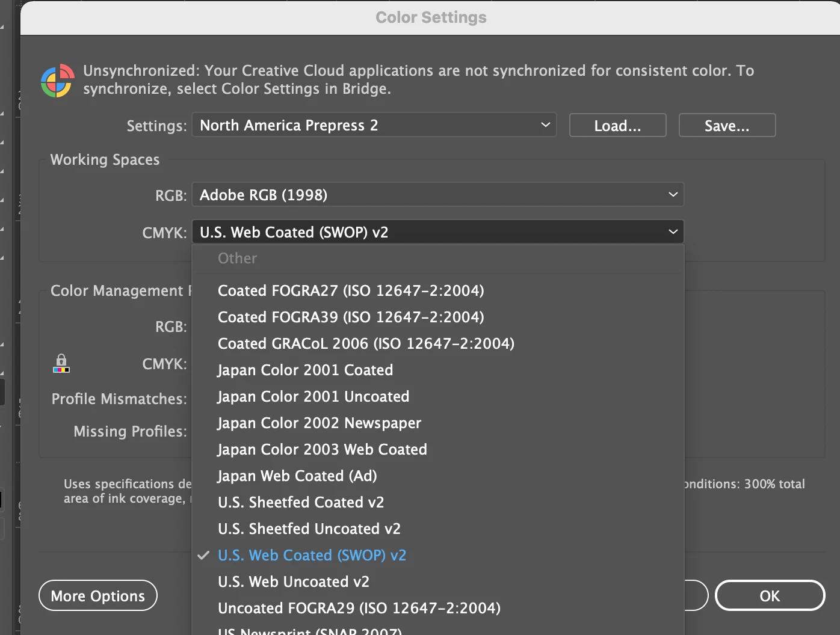Image resolution: width=840 pixels, height=635 pixels.
Task: Select Uncoated FOGRA29 profile
Action: coord(438,608)
